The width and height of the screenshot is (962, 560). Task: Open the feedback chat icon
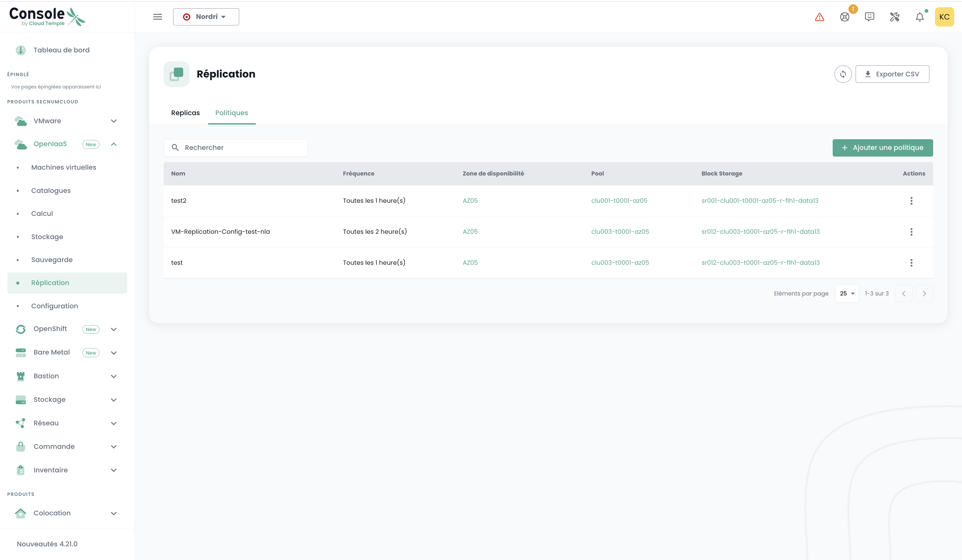pos(869,17)
